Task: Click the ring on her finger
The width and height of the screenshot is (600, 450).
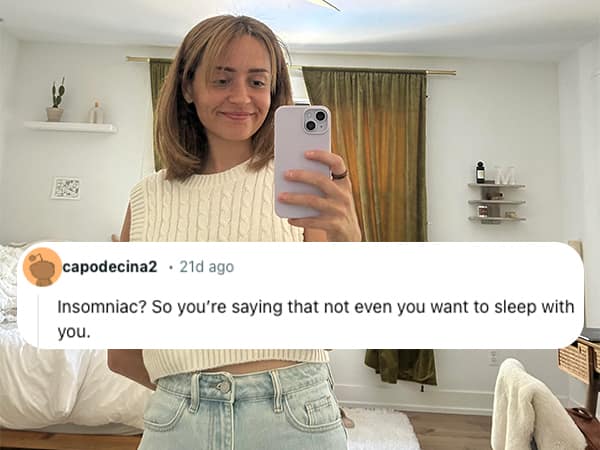Action: [339, 175]
